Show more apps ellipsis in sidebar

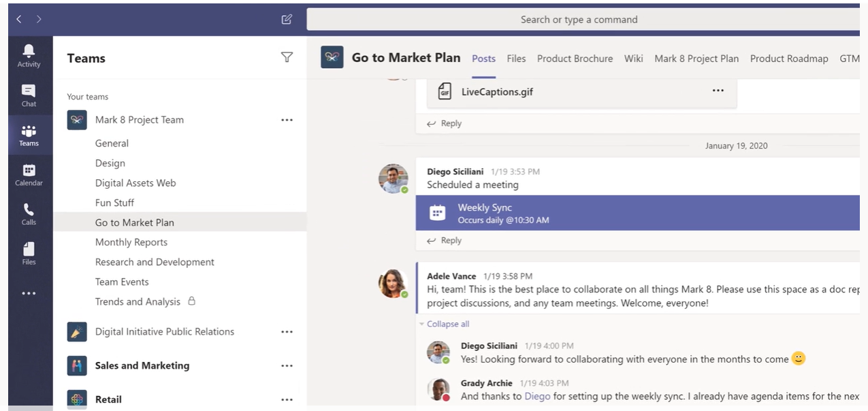(29, 294)
